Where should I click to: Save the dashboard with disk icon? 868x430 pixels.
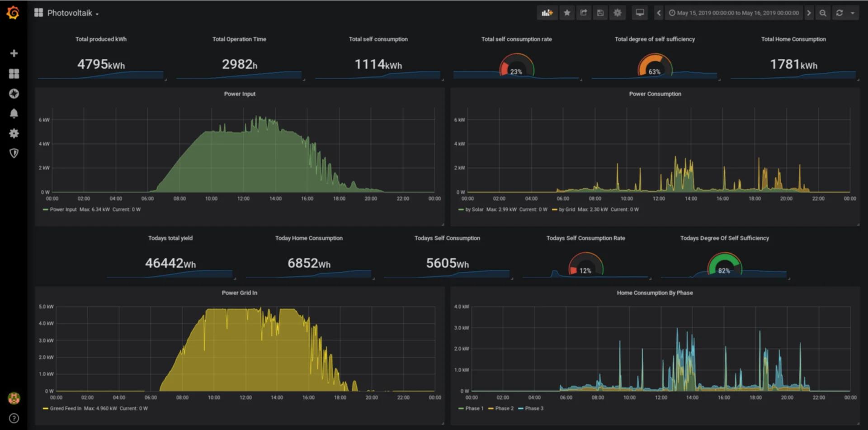tap(600, 13)
